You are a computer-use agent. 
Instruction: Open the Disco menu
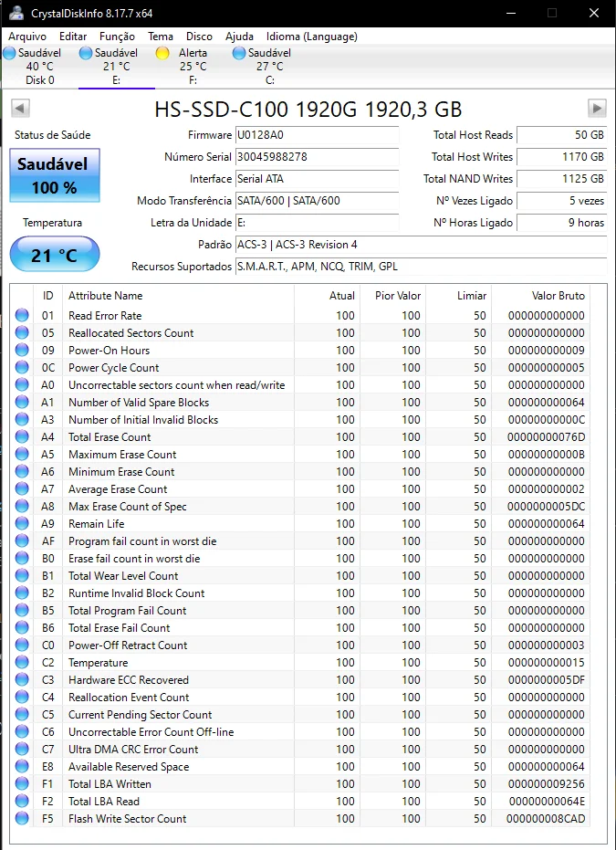pos(199,37)
